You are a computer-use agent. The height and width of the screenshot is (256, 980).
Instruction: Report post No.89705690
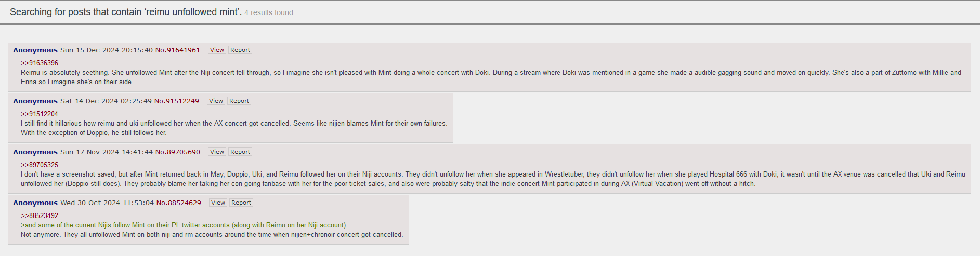[x=240, y=152]
